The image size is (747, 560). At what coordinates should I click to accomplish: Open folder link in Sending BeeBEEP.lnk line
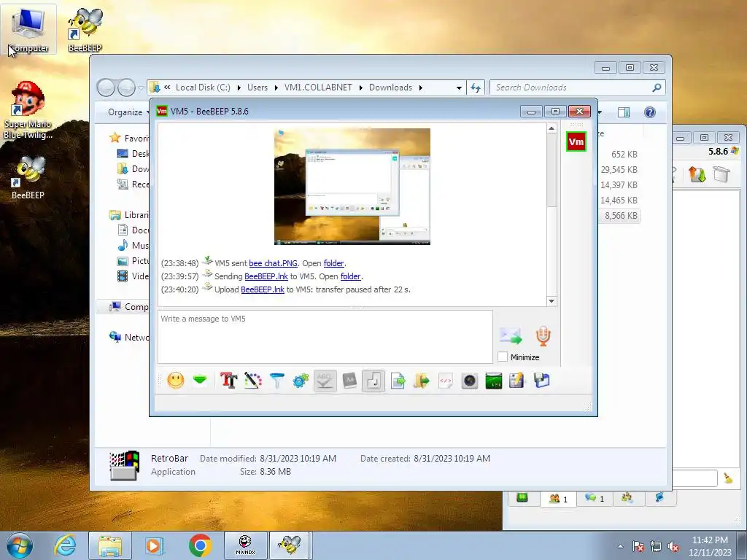coord(351,276)
